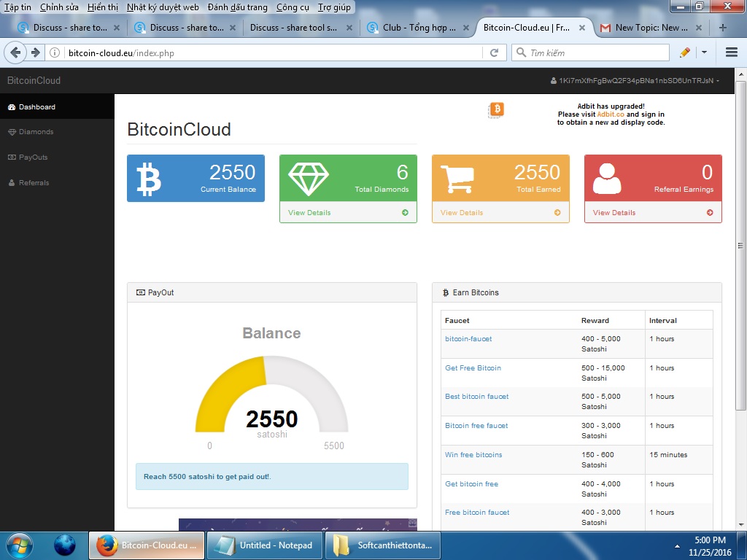Open the dropdown arrow beside the pencil icon

tap(704, 52)
